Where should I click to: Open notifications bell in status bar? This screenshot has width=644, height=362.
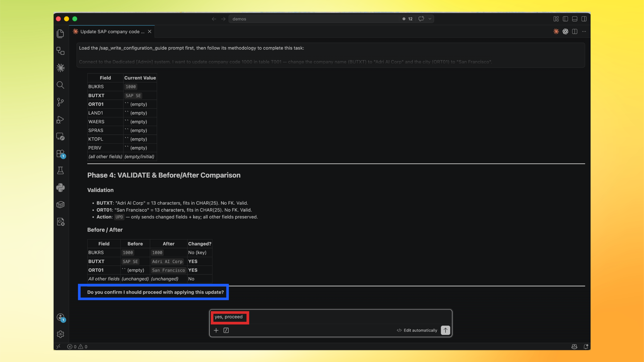click(586, 347)
